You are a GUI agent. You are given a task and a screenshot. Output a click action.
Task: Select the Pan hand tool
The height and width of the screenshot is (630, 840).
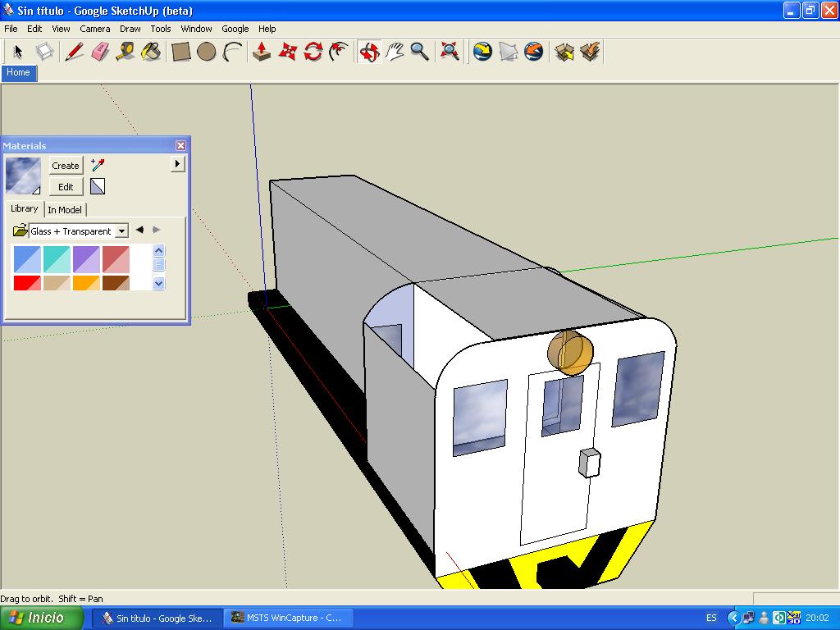tap(395, 52)
